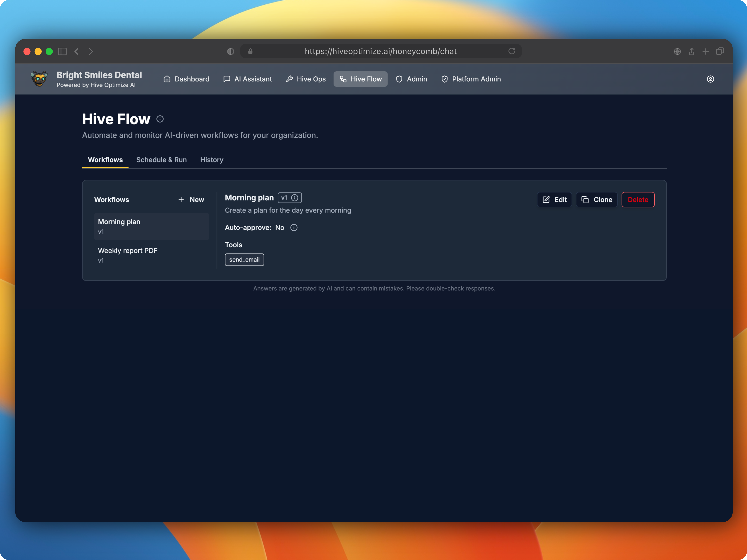This screenshot has height=560, width=747.
Task: Select the Weekly report PDF workflow
Action: pos(151,255)
